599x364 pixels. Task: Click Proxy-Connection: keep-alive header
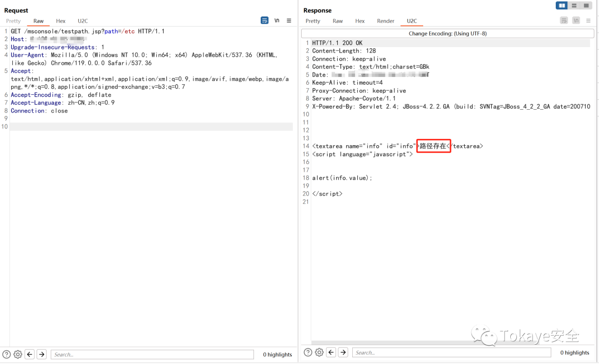(x=359, y=90)
